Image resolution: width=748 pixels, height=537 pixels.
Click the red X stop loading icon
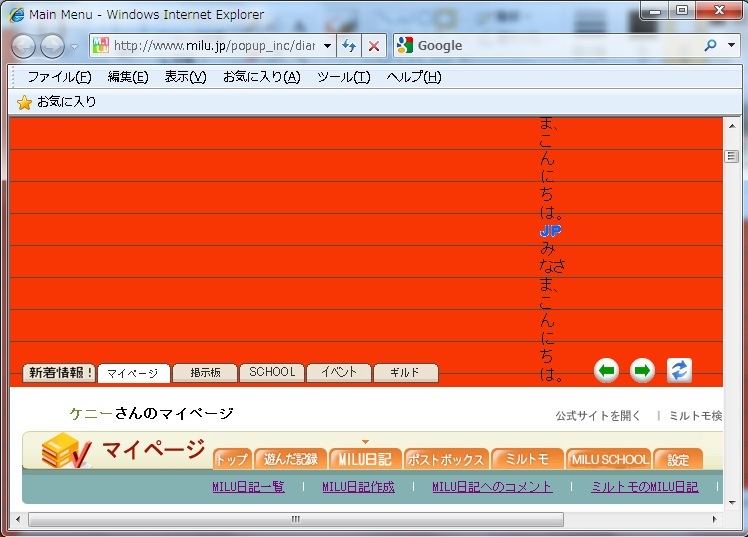(x=374, y=46)
